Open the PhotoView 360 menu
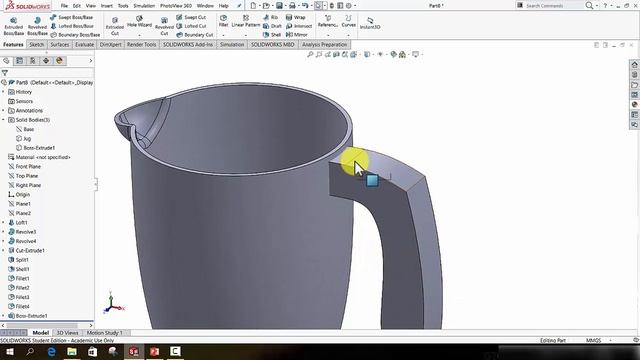 (176, 6)
